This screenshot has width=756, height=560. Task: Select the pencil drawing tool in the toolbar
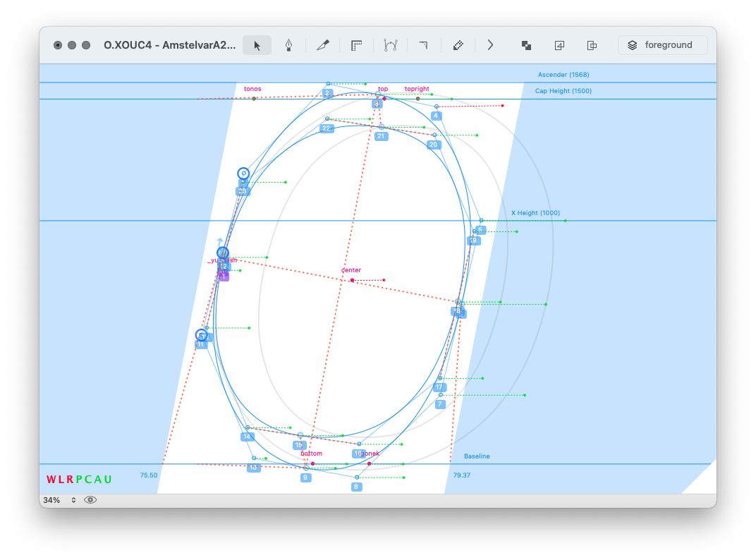click(x=458, y=45)
